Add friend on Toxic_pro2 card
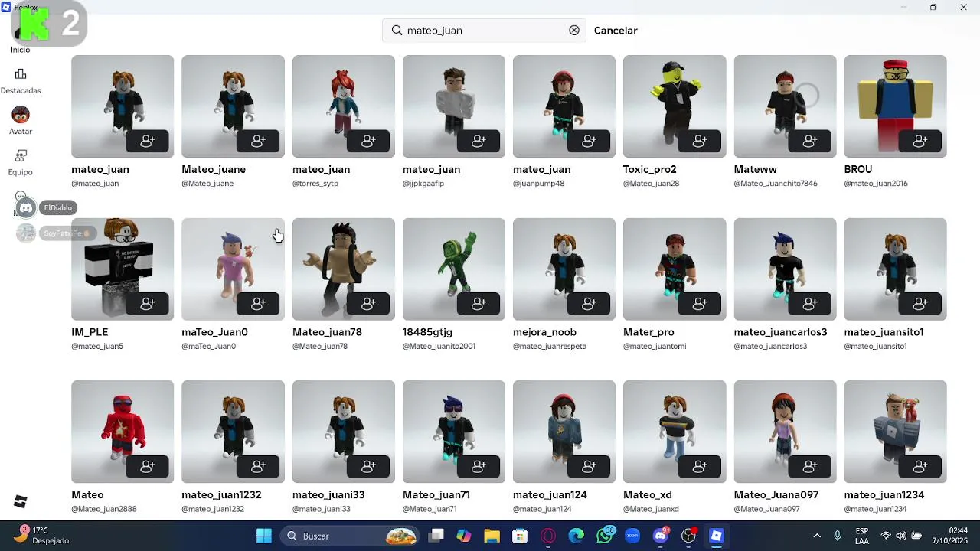This screenshot has width=980, height=551. coord(699,142)
